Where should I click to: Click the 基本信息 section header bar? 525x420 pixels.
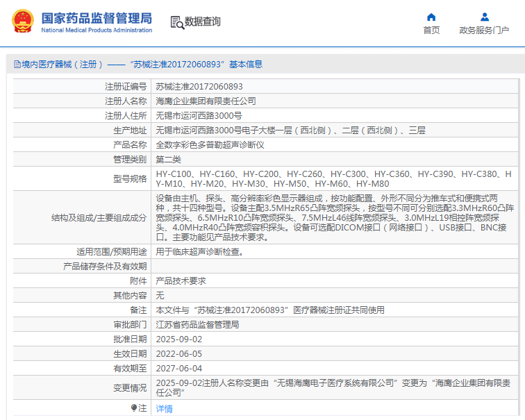click(262, 65)
